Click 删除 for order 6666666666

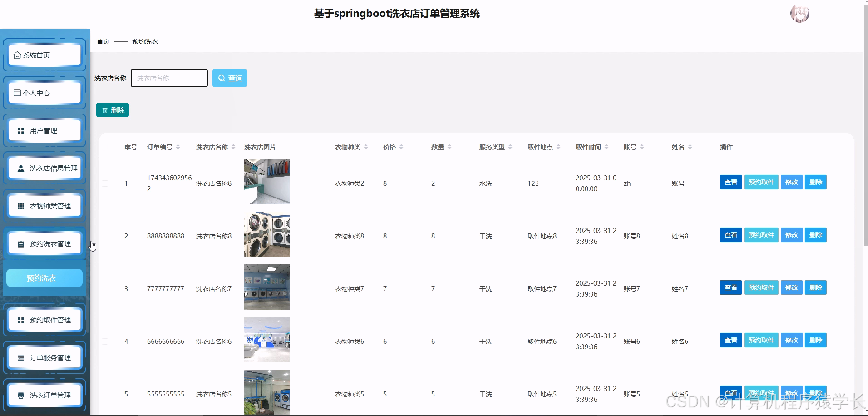816,340
